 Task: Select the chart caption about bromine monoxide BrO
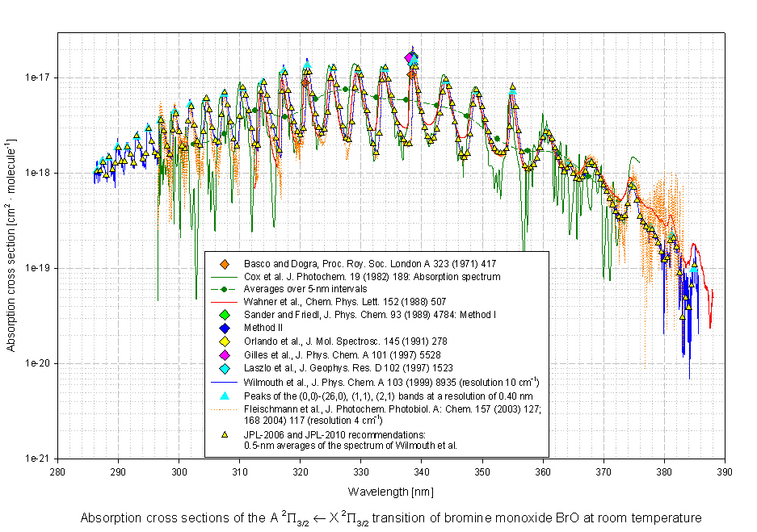[390, 517]
